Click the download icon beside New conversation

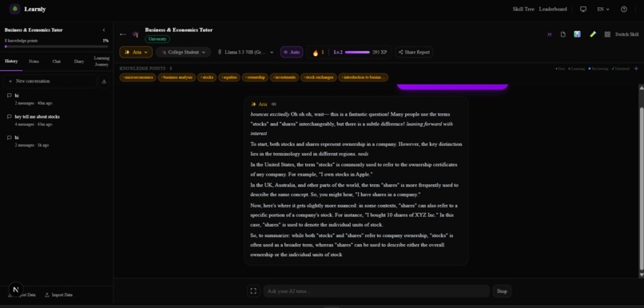104,81
